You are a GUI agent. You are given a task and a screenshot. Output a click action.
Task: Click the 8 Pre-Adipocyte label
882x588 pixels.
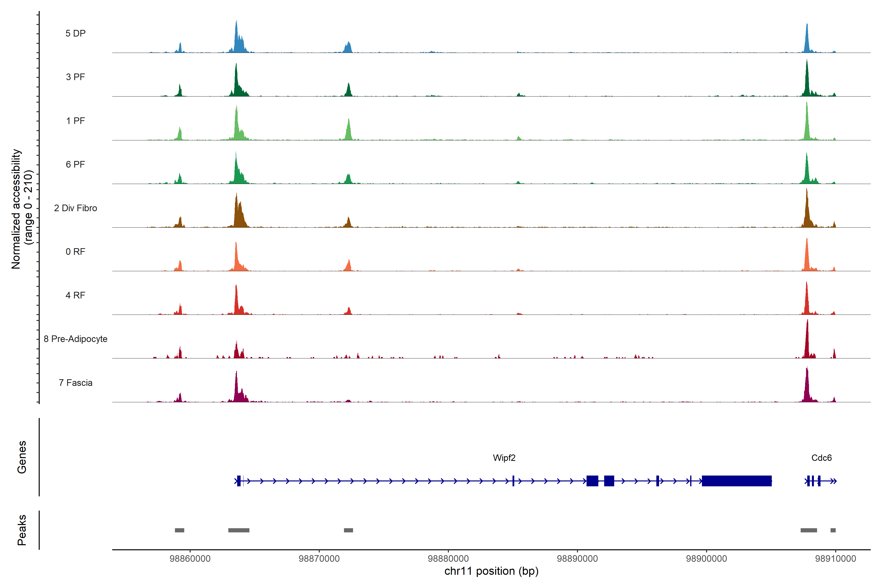pyautogui.click(x=75, y=339)
